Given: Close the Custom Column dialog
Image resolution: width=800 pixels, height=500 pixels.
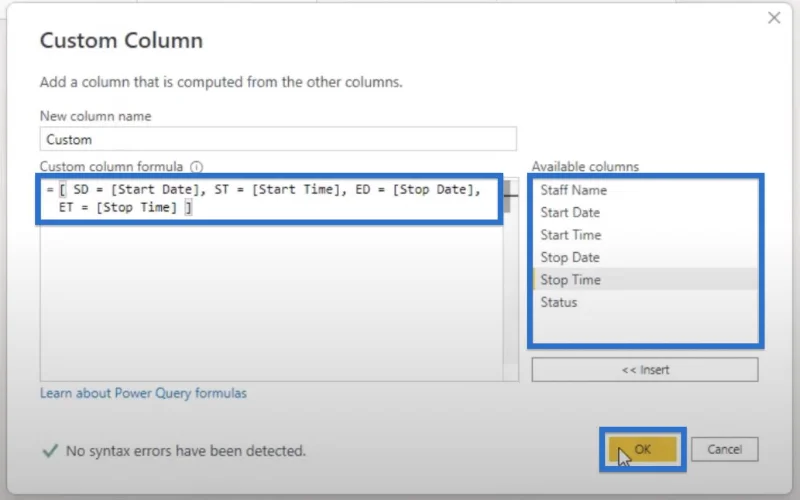Looking at the screenshot, I should tap(774, 18).
